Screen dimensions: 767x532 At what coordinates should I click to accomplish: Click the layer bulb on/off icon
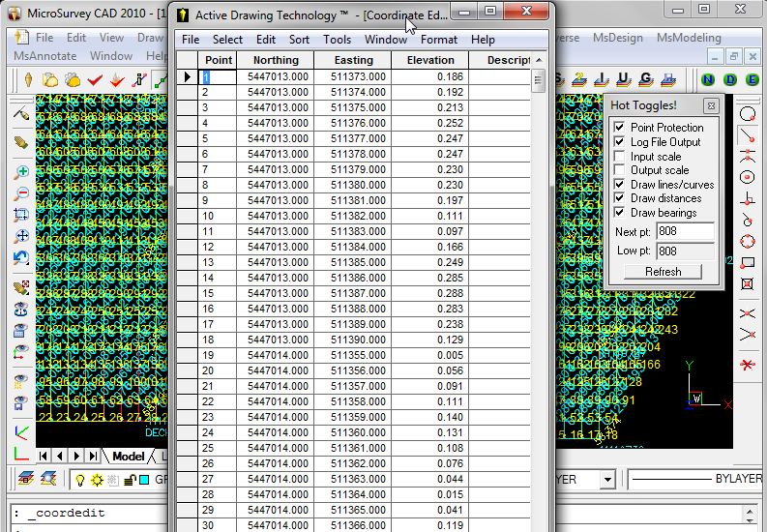click(x=80, y=480)
